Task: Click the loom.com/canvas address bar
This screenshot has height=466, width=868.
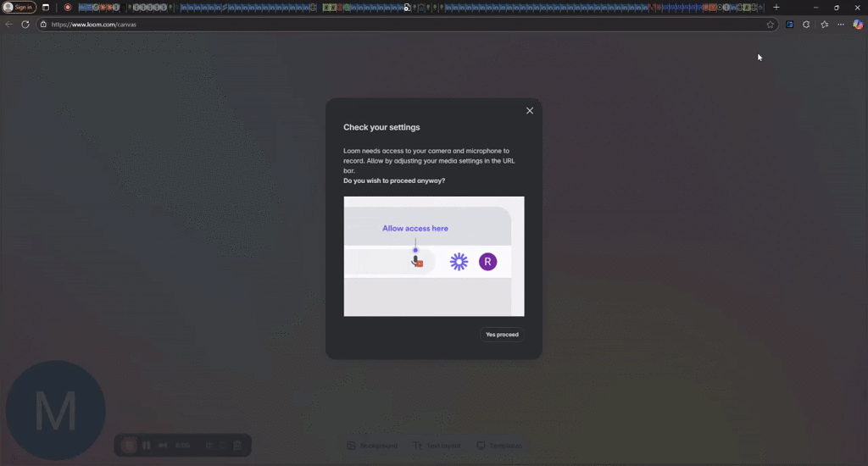Action: 407,25
